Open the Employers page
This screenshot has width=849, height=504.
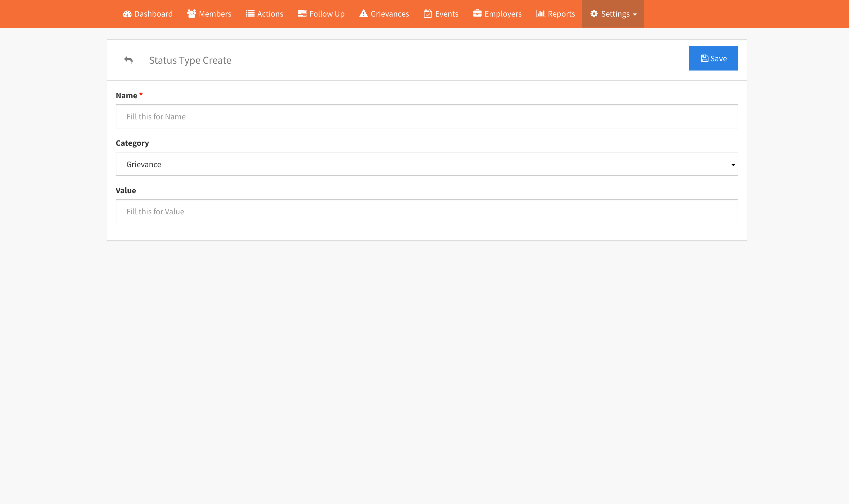(x=497, y=14)
